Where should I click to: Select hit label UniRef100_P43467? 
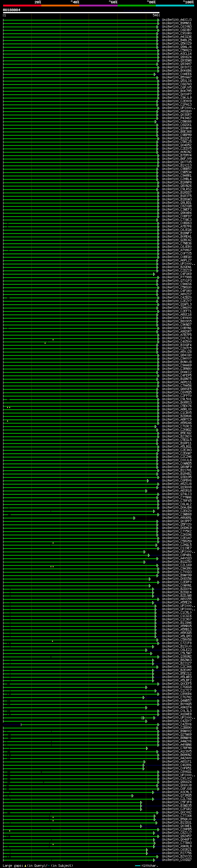point(177,118)
